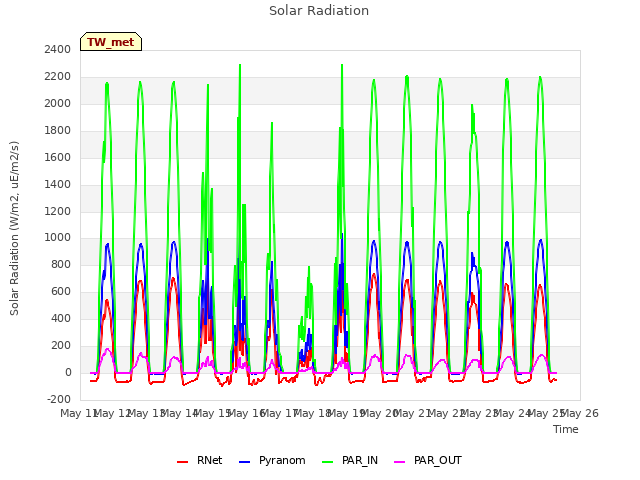Click the 1600 y-axis tick label
The height and width of the screenshot is (480, 640).
point(58,157)
